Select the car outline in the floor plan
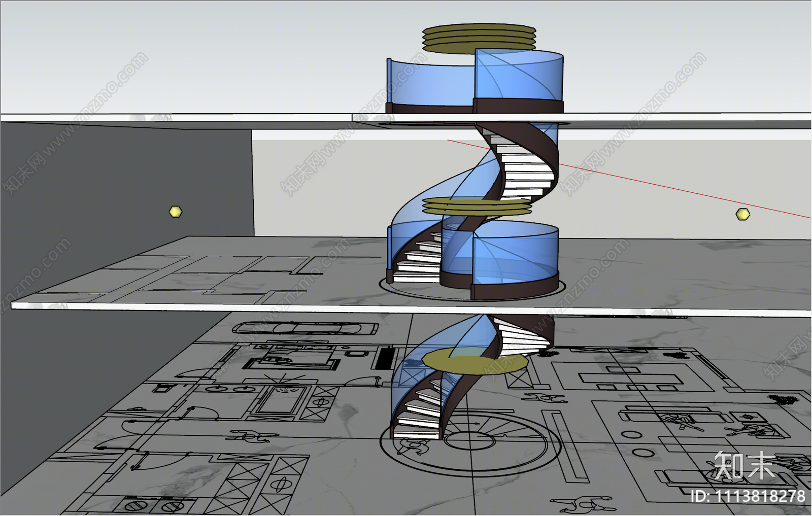This screenshot has width=812, height=516. 306,328
